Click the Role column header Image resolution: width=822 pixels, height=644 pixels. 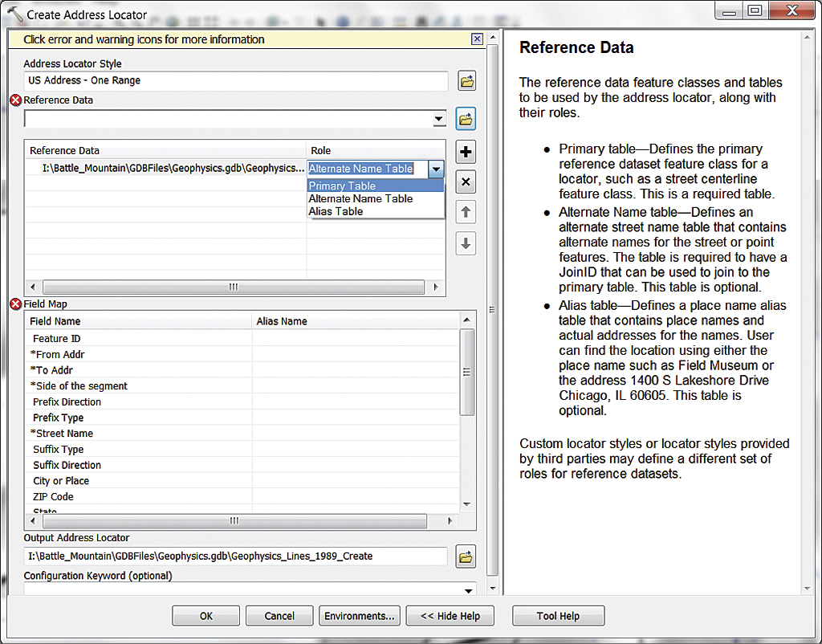click(376, 150)
